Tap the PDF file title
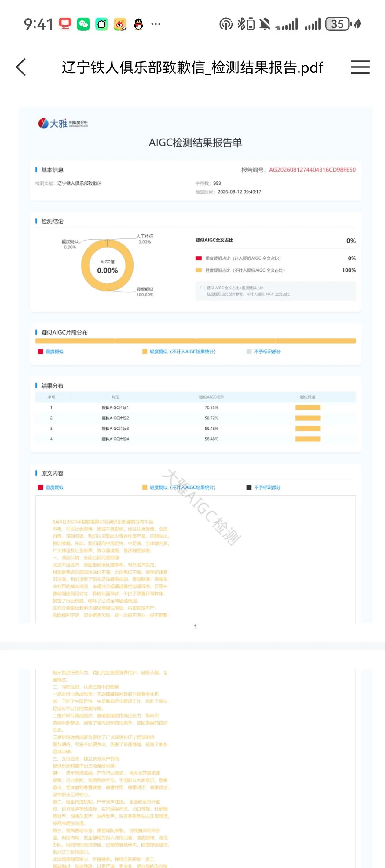 click(192, 67)
